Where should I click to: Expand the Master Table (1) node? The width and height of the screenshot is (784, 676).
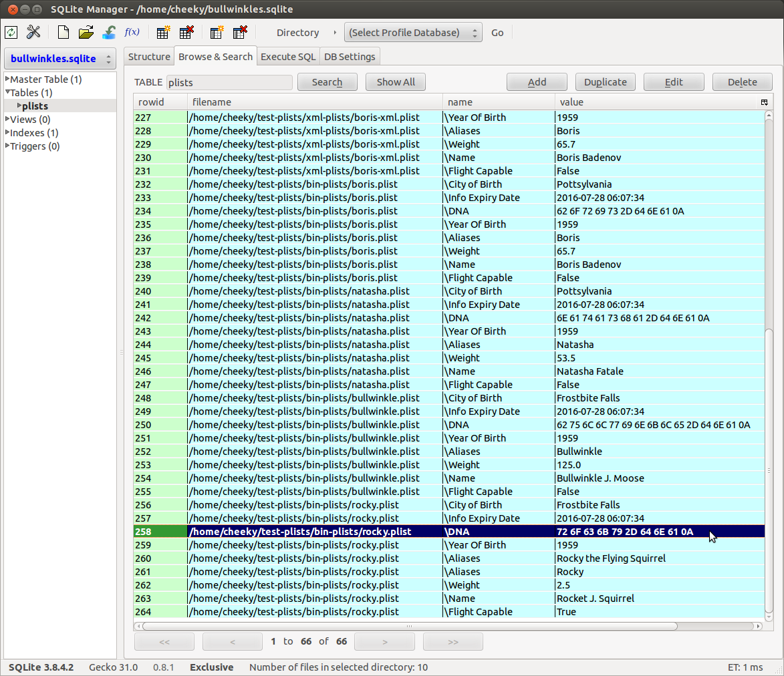7,79
